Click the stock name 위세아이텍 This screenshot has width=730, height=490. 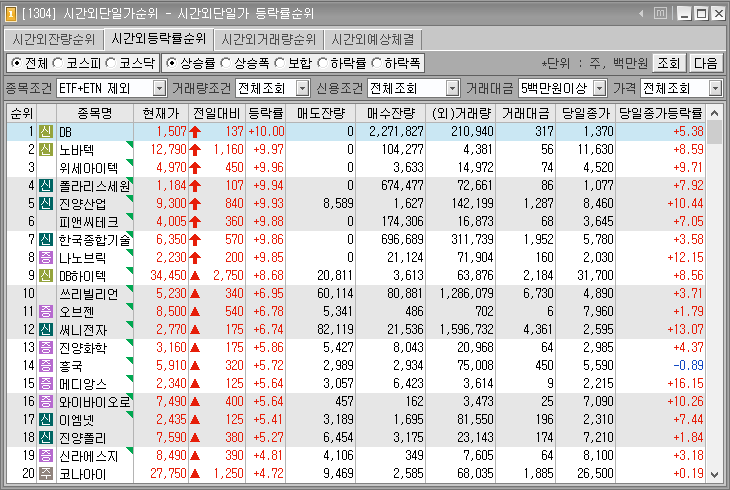88,168
